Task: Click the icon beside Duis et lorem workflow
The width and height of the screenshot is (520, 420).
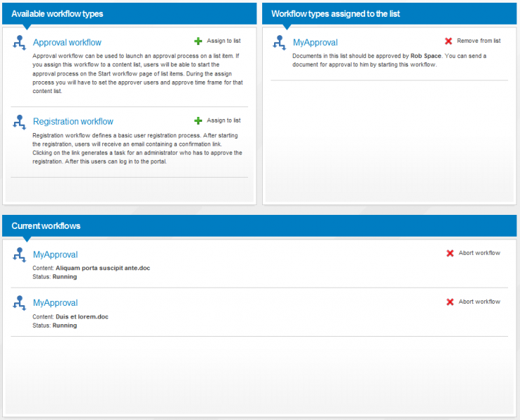Action: point(19,302)
